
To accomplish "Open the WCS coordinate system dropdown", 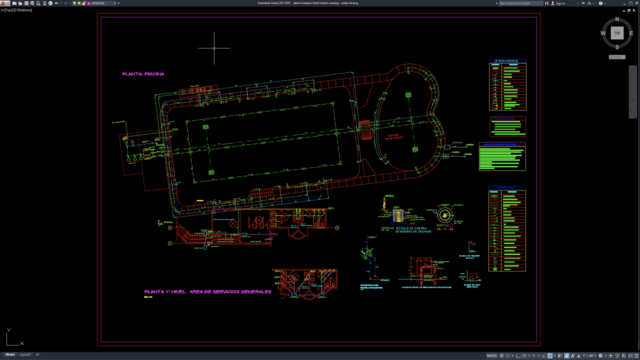I will 617,57.
